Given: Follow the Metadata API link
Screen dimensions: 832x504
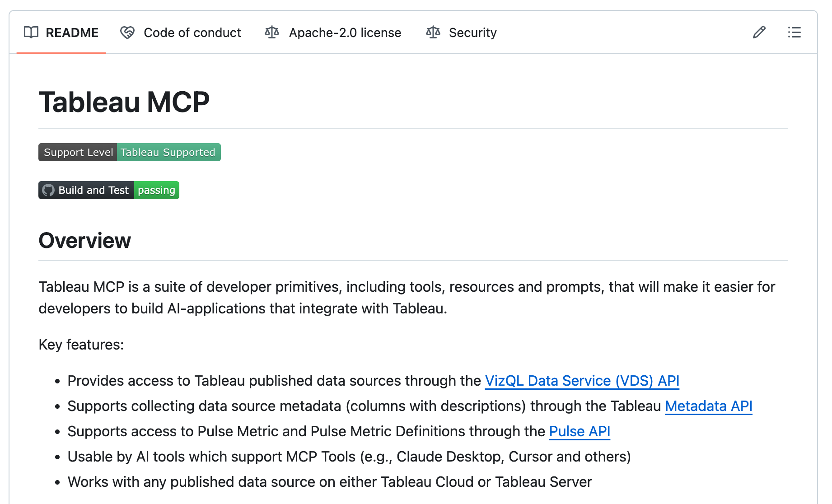Looking at the screenshot, I should (708, 406).
